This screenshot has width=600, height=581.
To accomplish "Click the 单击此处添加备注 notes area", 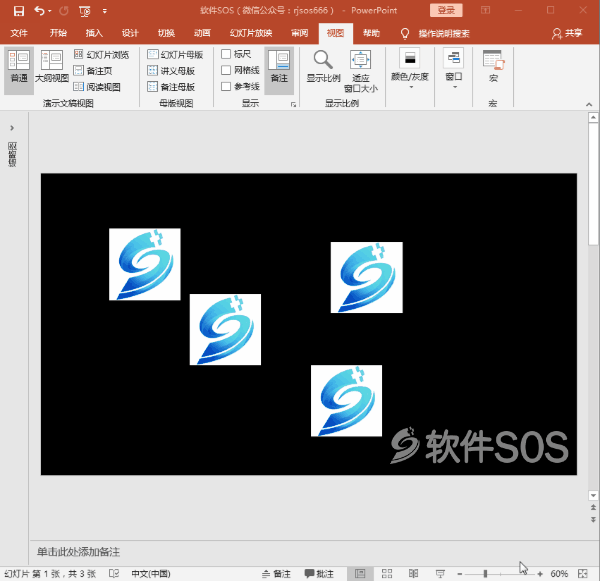I will 78,552.
